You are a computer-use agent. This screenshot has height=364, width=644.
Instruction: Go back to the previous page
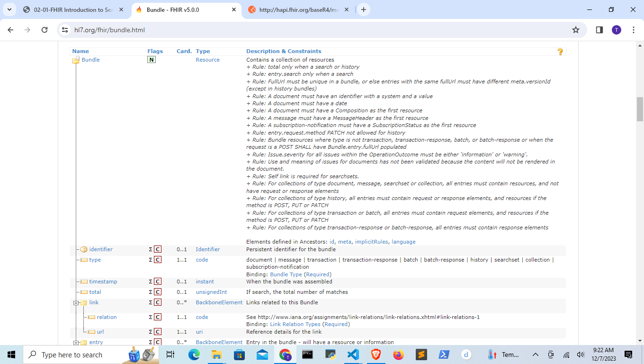(x=10, y=30)
